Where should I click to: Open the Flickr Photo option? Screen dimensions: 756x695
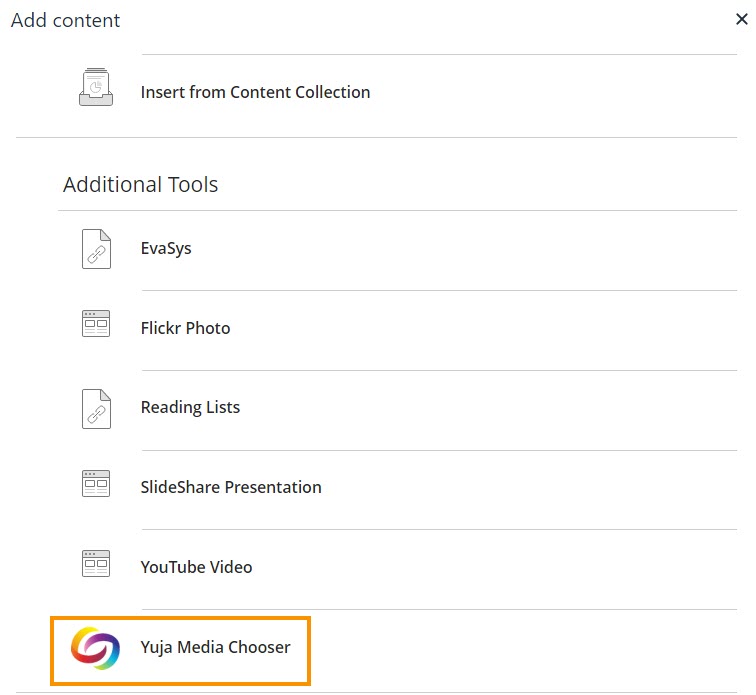pyautogui.click(x=185, y=328)
